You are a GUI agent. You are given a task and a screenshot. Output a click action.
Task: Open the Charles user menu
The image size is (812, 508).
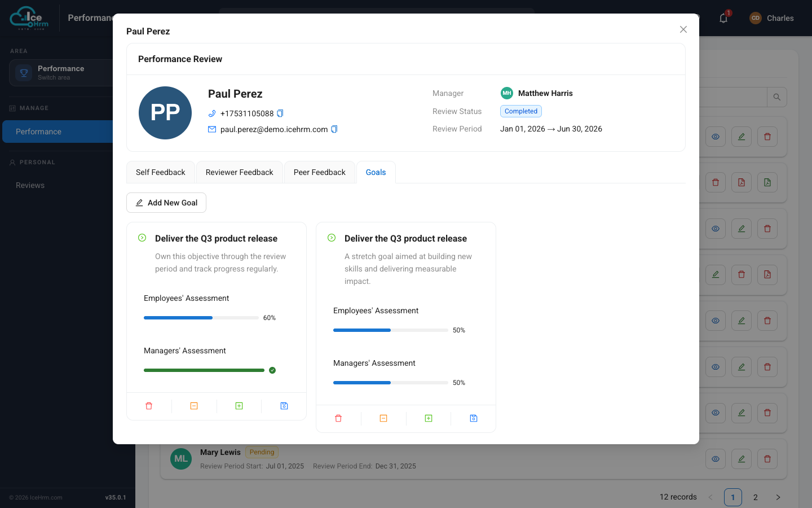pos(771,18)
